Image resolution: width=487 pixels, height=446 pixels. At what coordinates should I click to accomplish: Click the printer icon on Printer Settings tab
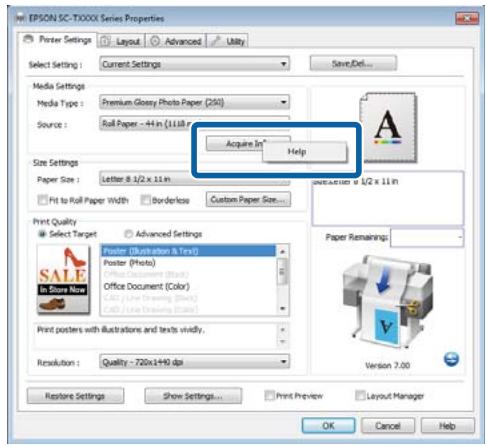point(29,39)
